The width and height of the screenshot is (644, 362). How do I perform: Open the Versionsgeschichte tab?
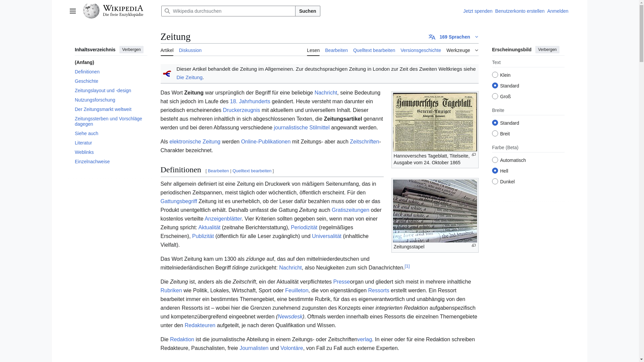pyautogui.click(x=421, y=50)
